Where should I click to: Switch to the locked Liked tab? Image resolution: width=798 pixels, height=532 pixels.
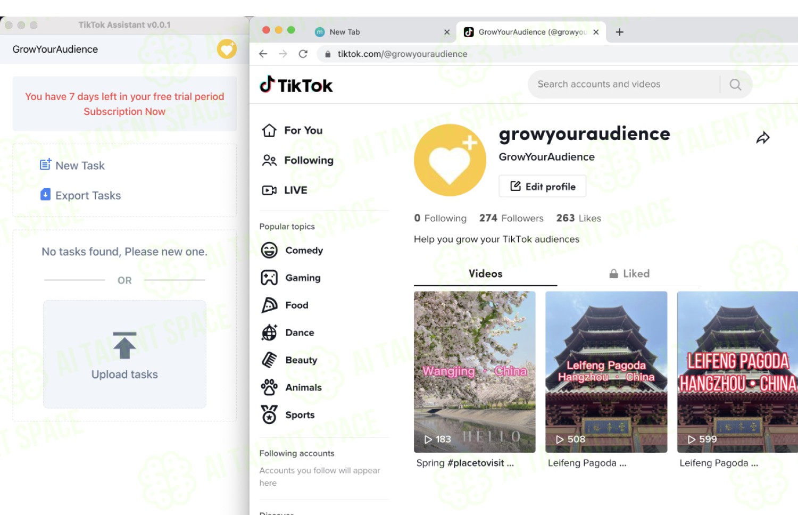click(629, 273)
